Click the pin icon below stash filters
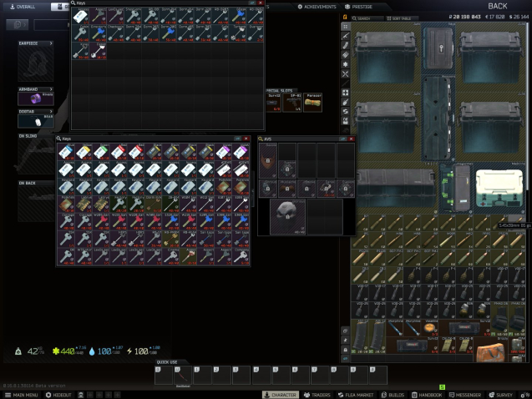532x399 pixels. (346, 340)
